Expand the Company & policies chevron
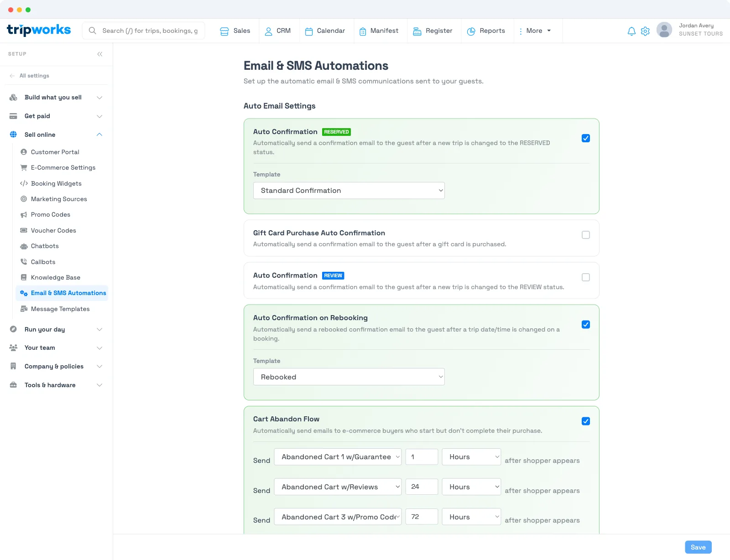The height and width of the screenshot is (560, 730). tap(99, 366)
